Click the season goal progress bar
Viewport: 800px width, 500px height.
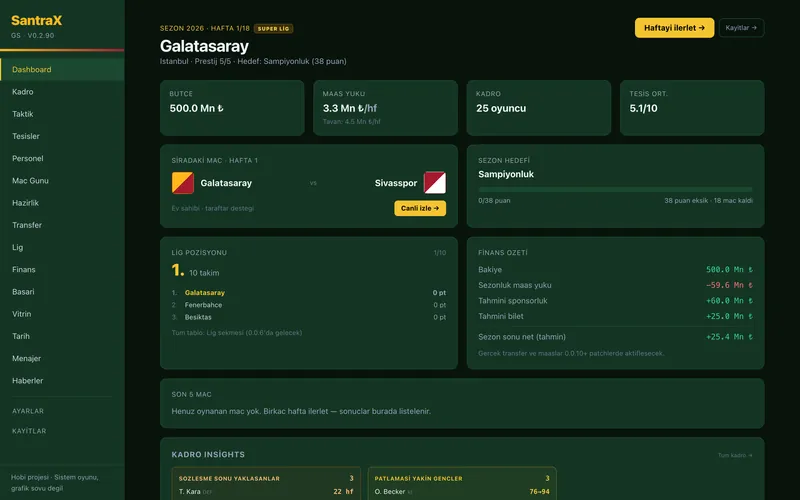pyautogui.click(x=615, y=189)
